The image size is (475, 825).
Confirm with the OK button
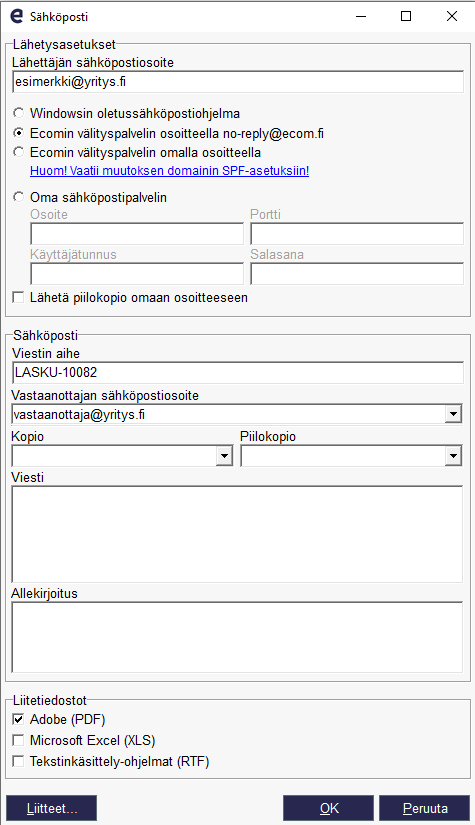click(x=329, y=808)
